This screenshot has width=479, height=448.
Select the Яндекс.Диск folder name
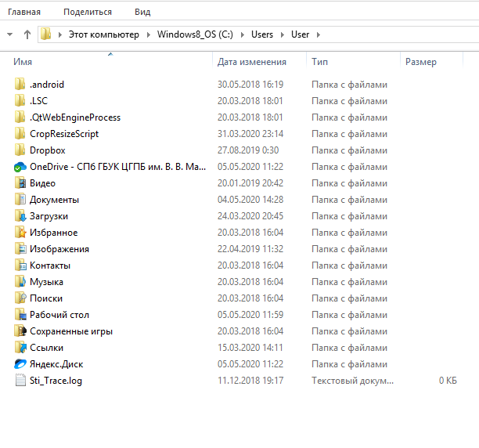[56, 364]
